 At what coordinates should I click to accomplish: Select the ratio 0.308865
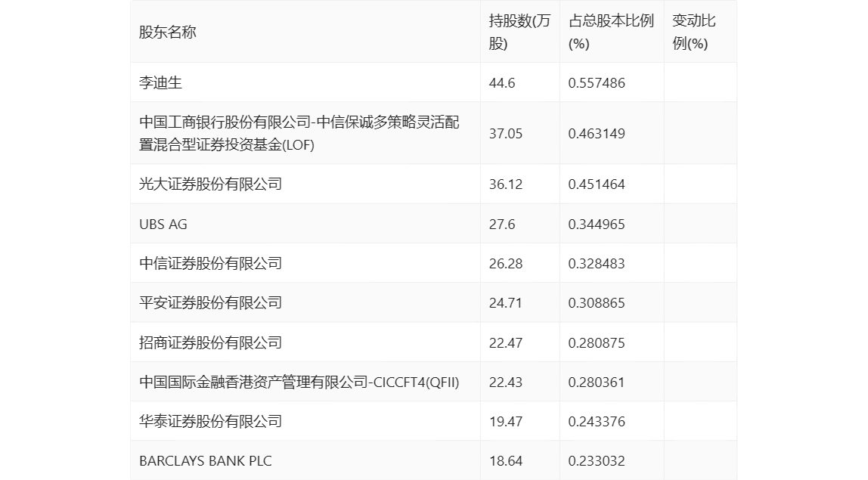tap(597, 303)
